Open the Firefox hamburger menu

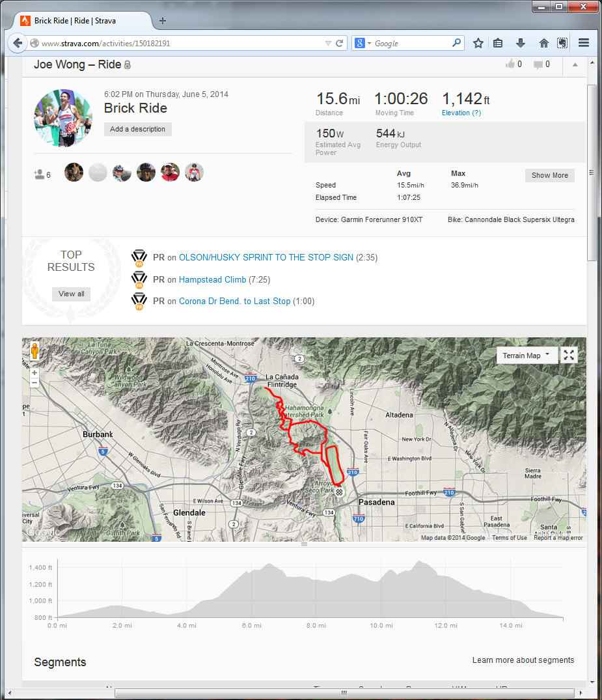584,44
